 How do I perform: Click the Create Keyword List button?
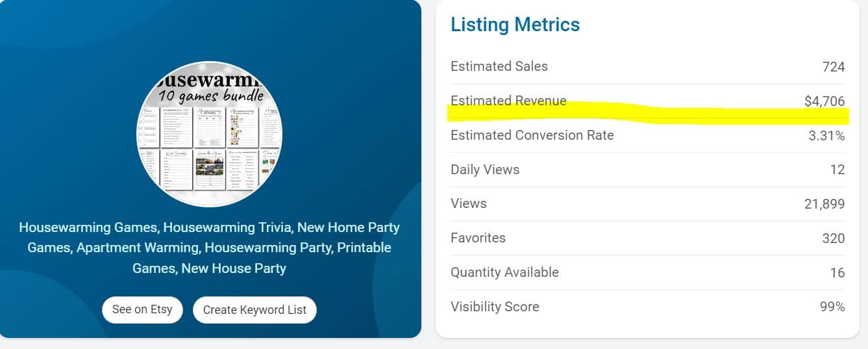coord(254,310)
